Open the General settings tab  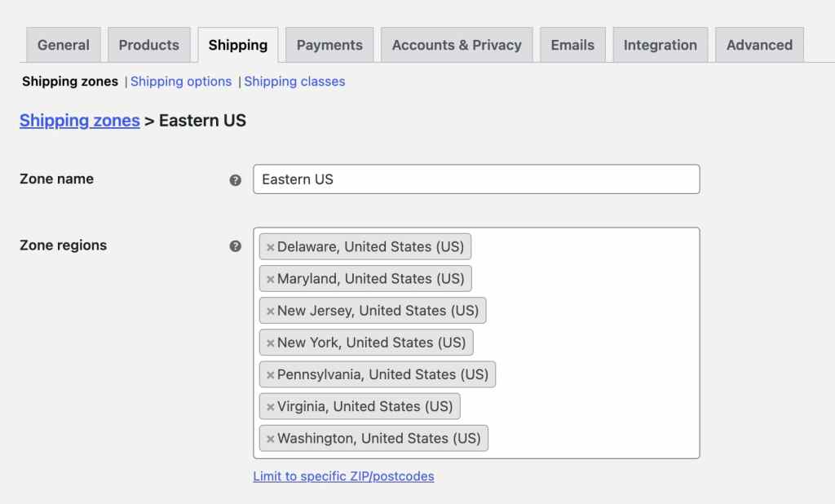tap(64, 45)
